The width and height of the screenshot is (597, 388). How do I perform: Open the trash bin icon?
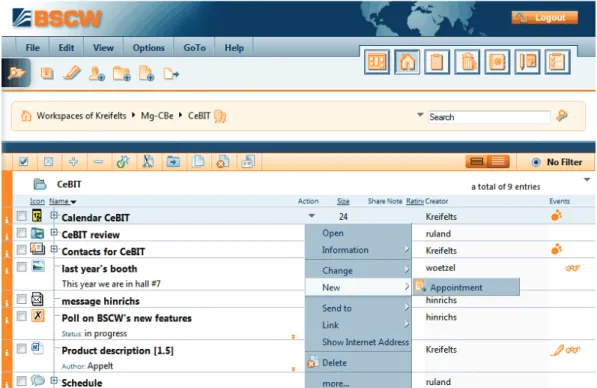tap(467, 62)
